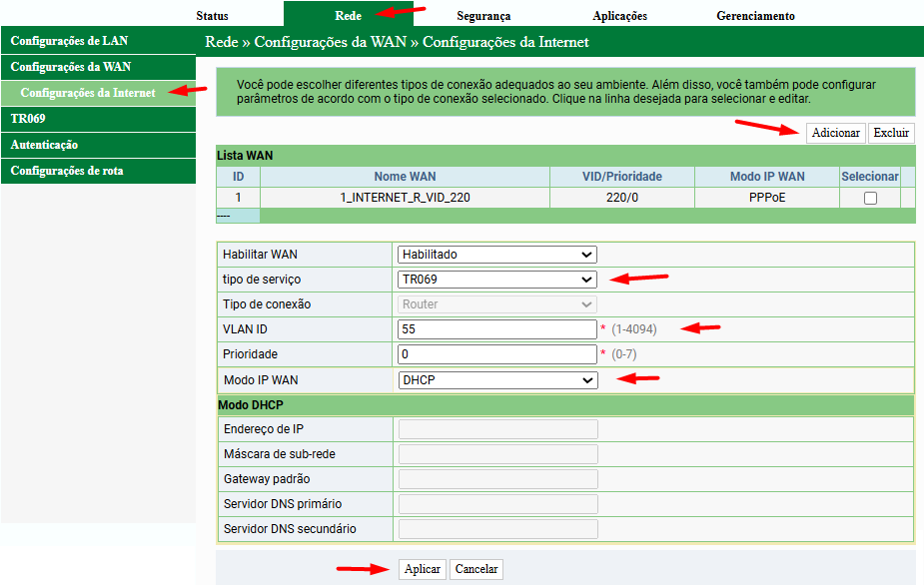This screenshot has width=924, height=585.
Task: Apply settings with the Aplicar button
Action: coord(422,569)
